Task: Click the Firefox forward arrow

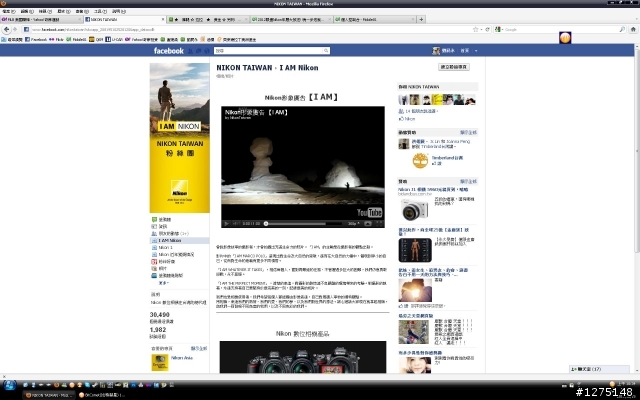Action: point(15,29)
